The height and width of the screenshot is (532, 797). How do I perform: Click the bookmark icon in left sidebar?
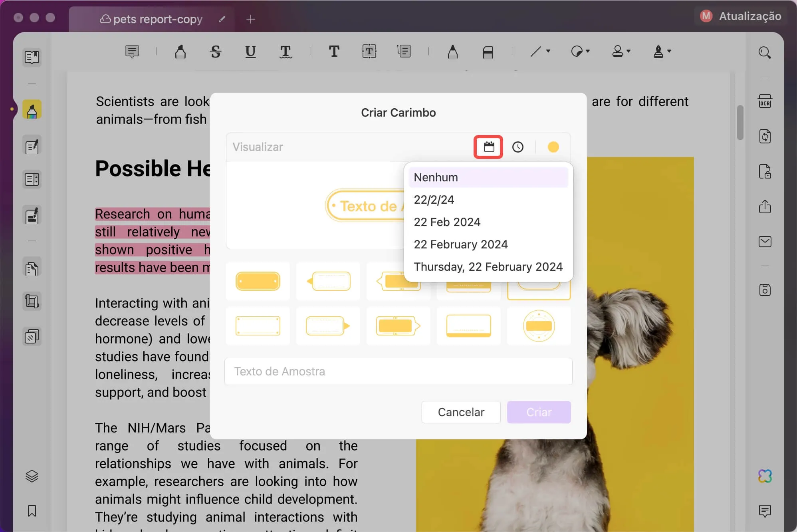point(32,511)
